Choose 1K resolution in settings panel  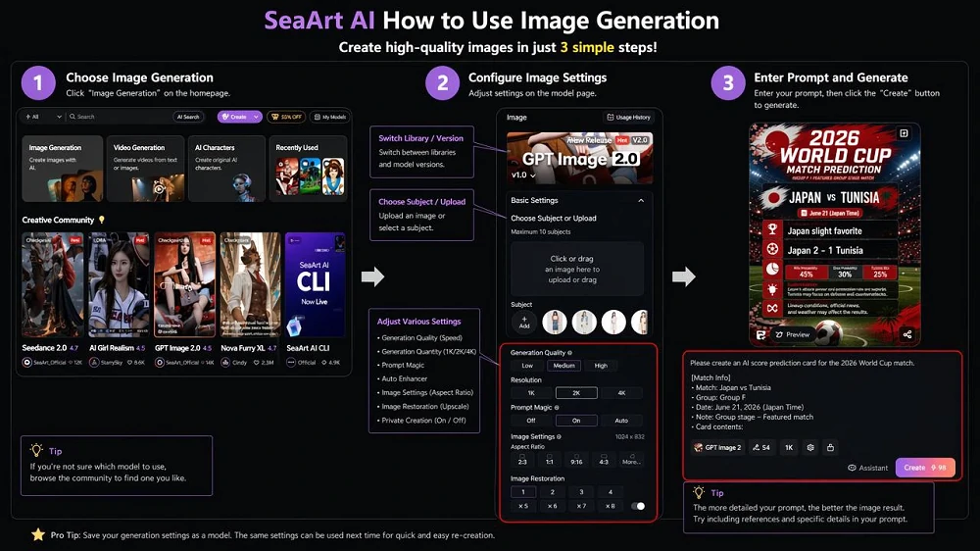click(x=531, y=393)
